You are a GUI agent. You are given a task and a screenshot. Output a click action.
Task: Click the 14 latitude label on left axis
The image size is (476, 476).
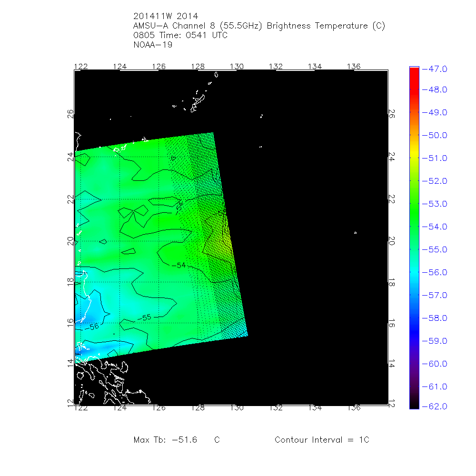pos(70,363)
